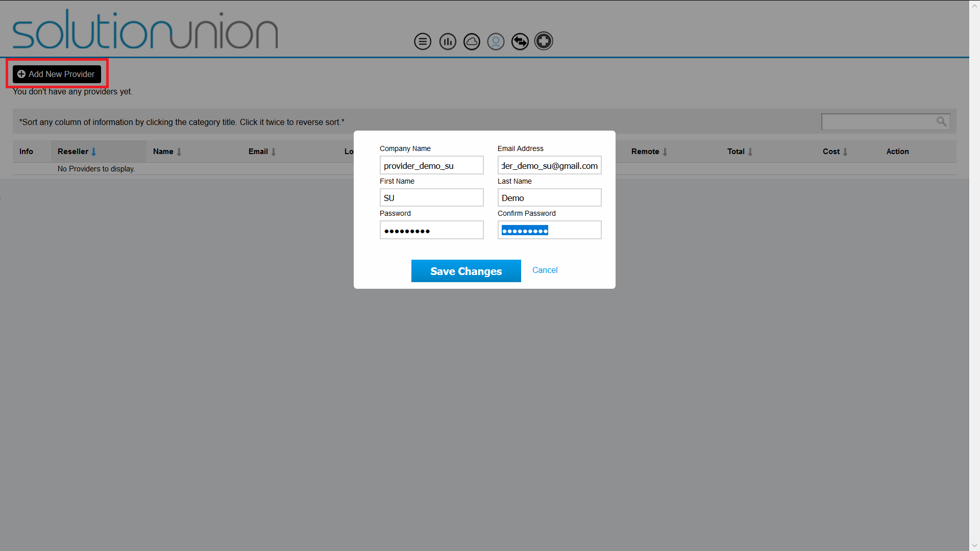980x551 pixels.
Task: Click Add New Provider button
Action: pos(57,74)
